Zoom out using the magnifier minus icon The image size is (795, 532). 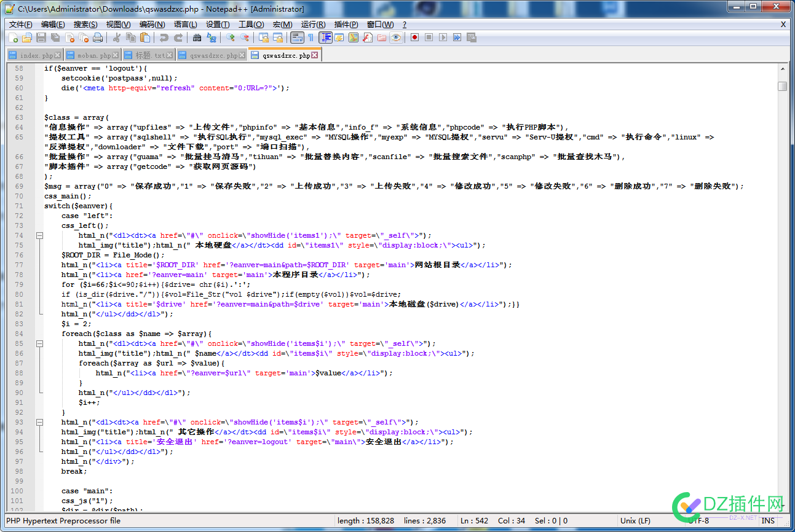pos(244,37)
